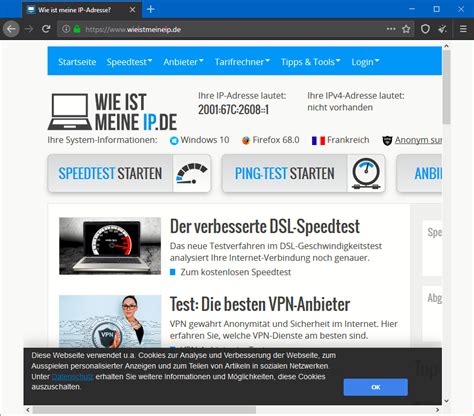
Task: Click the speedometer gauge icon
Action: [192, 173]
